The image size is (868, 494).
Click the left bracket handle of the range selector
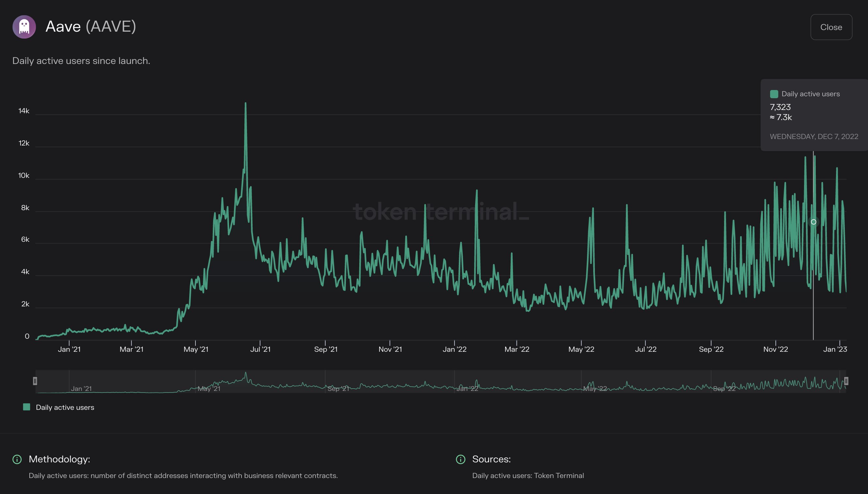(35, 381)
